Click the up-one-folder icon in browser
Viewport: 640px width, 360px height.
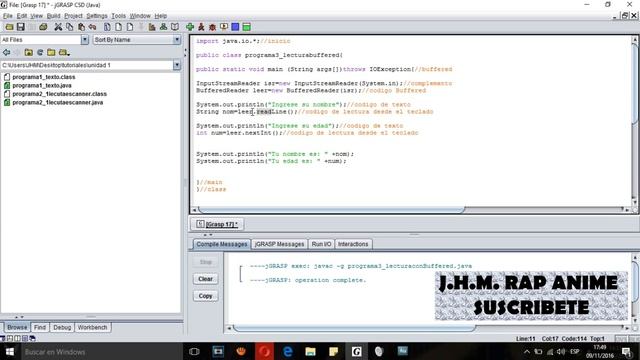[x=29, y=52]
